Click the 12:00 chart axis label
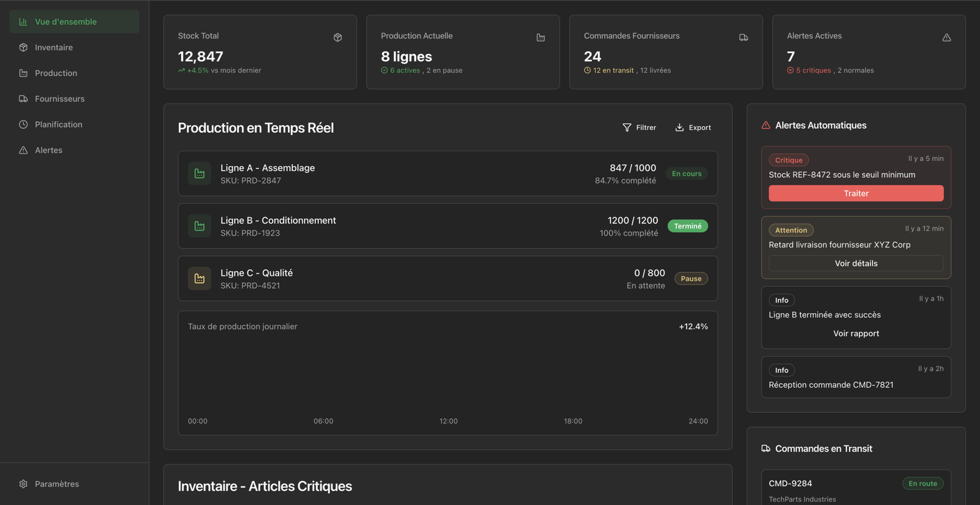Image resolution: width=980 pixels, height=505 pixels. (x=448, y=421)
